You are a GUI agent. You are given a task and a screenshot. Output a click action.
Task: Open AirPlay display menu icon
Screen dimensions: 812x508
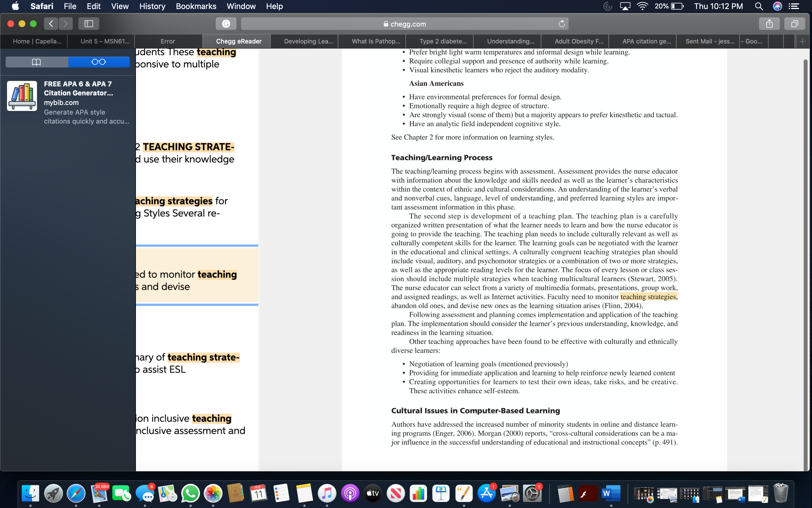pos(625,6)
